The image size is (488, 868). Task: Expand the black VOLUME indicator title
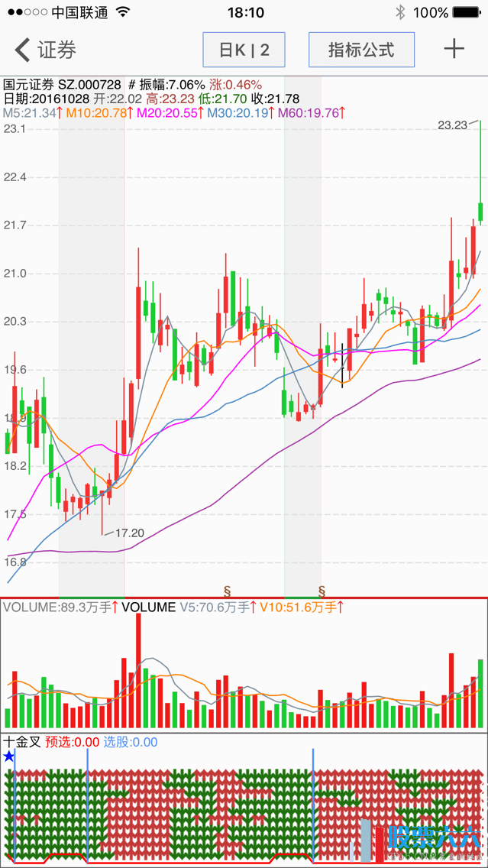pyautogui.click(x=148, y=607)
